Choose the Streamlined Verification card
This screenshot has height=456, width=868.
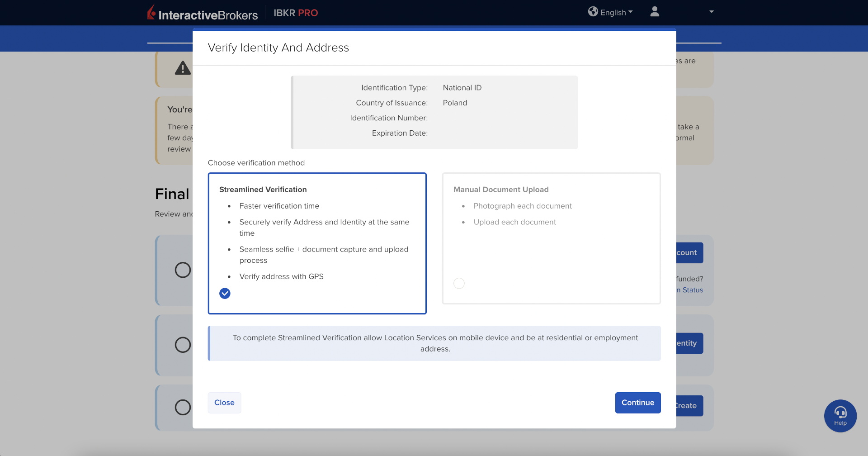(x=317, y=243)
